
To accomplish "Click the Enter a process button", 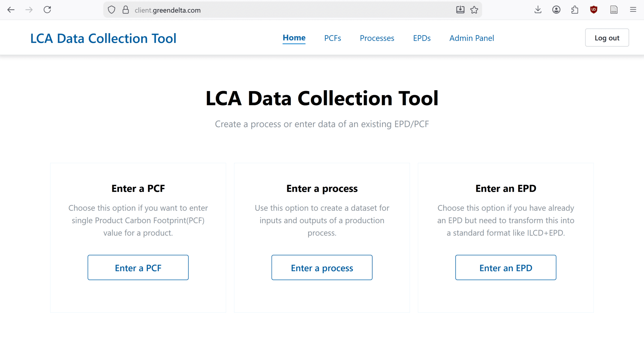I will coord(322,268).
